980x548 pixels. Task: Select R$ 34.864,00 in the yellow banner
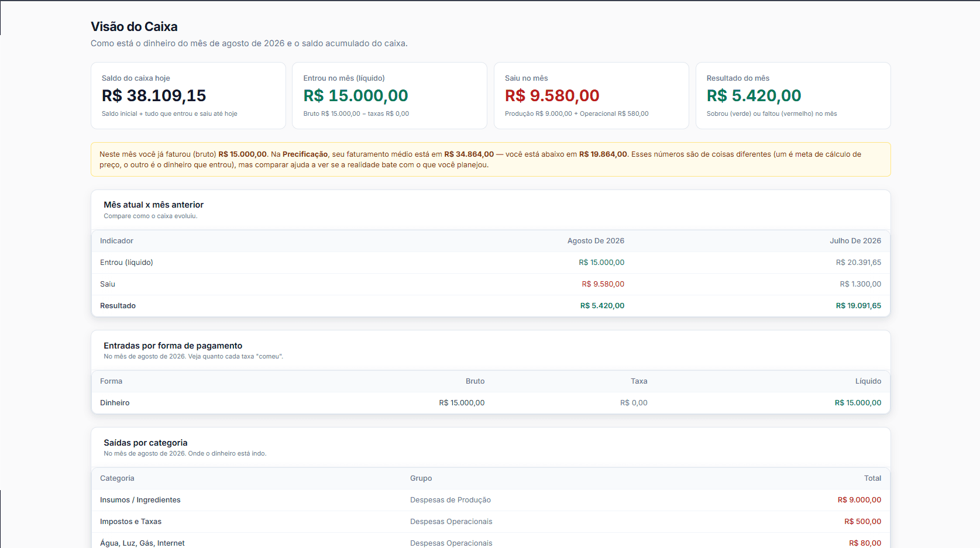pos(469,154)
